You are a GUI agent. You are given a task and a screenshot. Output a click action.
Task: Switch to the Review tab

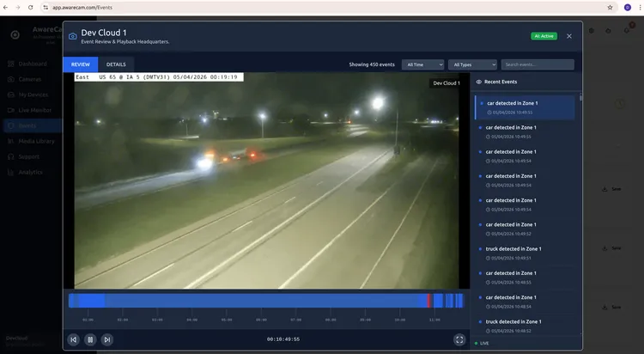[x=81, y=64]
